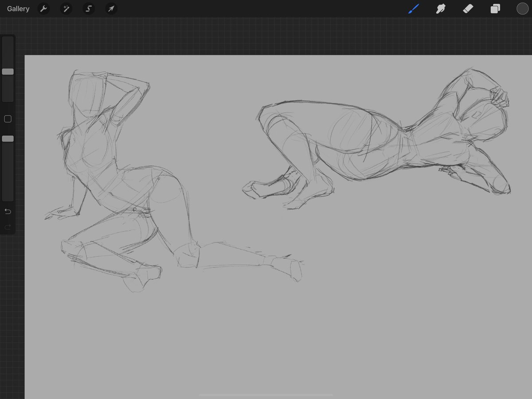532x399 pixels.
Task: Open the Adjustments magic wand menu
Action: [66, 9]
